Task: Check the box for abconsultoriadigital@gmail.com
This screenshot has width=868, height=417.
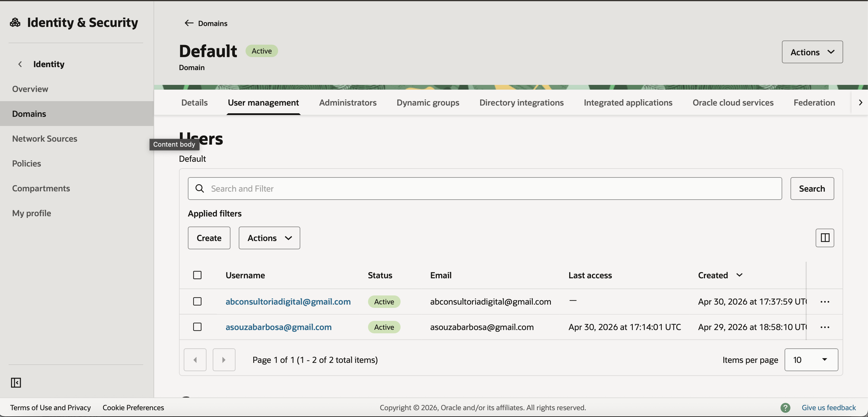Action: [x=197, y=301]
